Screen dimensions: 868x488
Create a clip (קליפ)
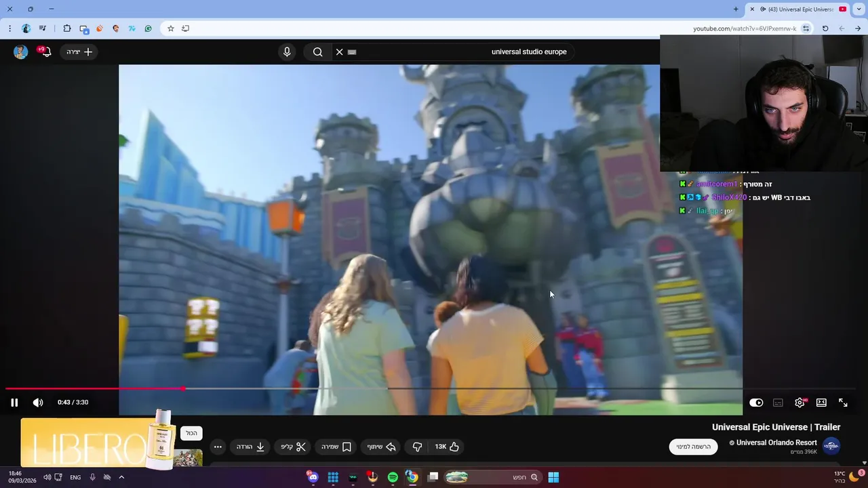(x=294, y=447)
